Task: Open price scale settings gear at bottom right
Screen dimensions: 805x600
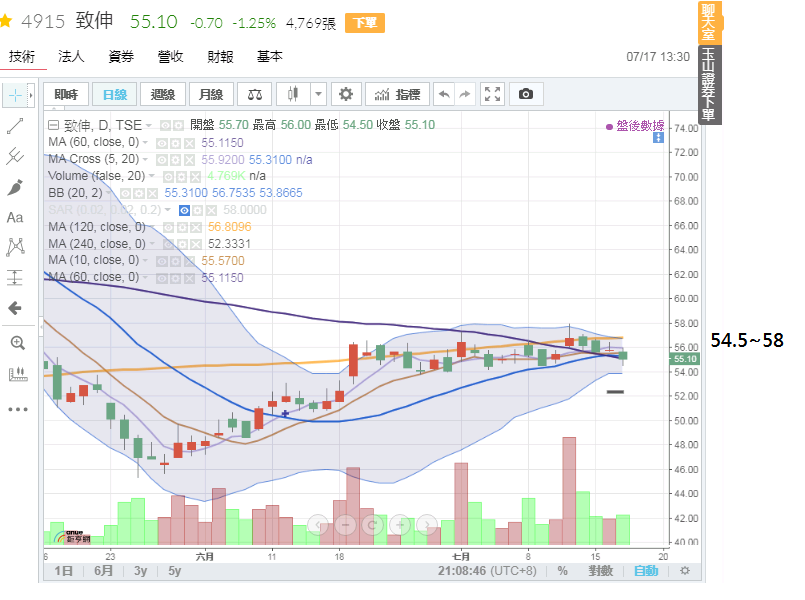Action: point(684,571)
